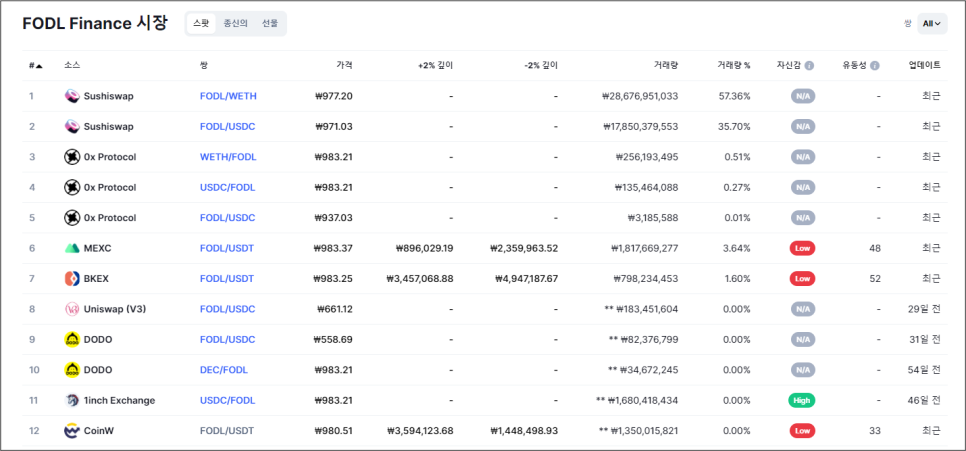
Task: Open the All pair filter dropdown
Action: [x=933, y=23]
